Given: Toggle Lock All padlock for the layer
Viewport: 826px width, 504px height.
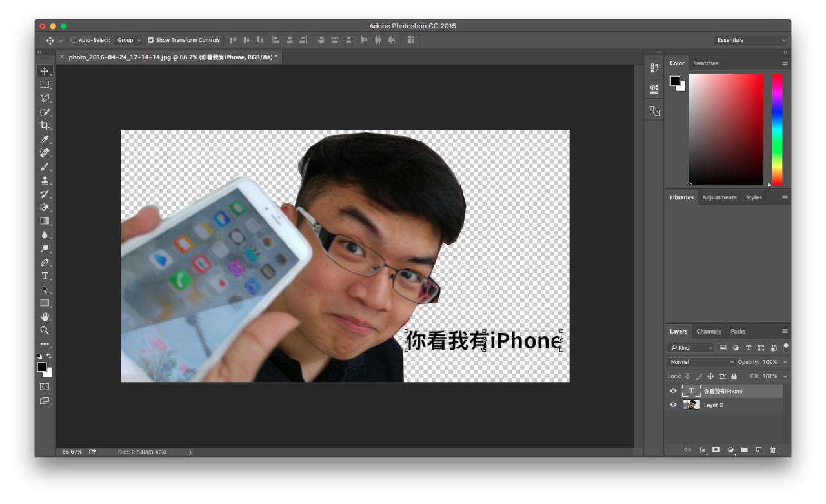Looking at the screenshot, I should click(x=734, y=376).
